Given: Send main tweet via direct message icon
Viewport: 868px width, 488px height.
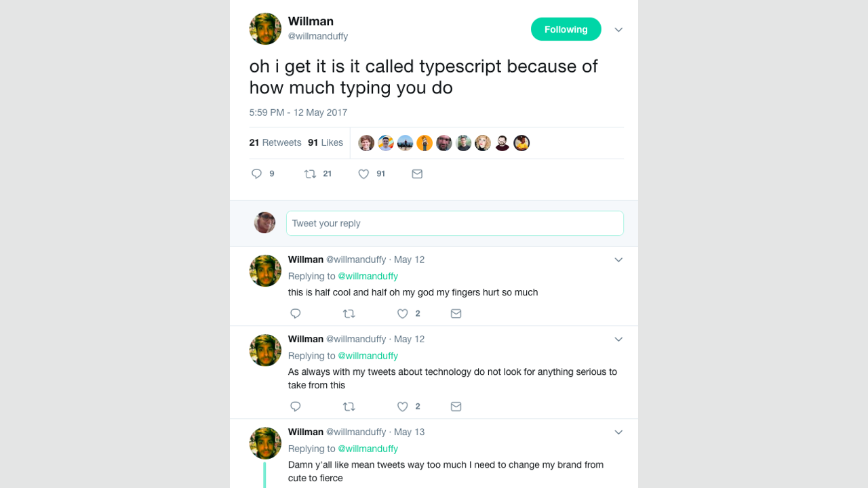Looking at the screenshot, I should click(417, 174).
